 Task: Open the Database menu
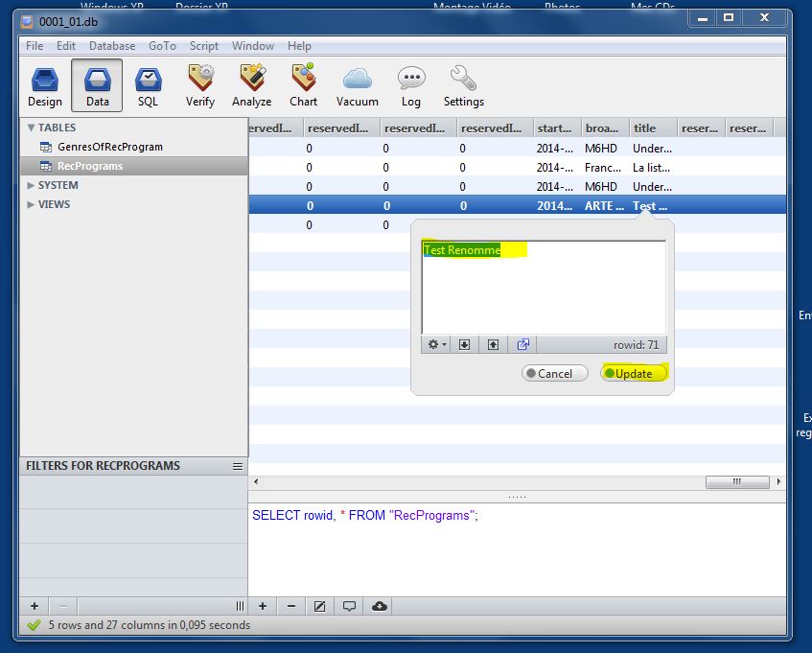[112, 46]
